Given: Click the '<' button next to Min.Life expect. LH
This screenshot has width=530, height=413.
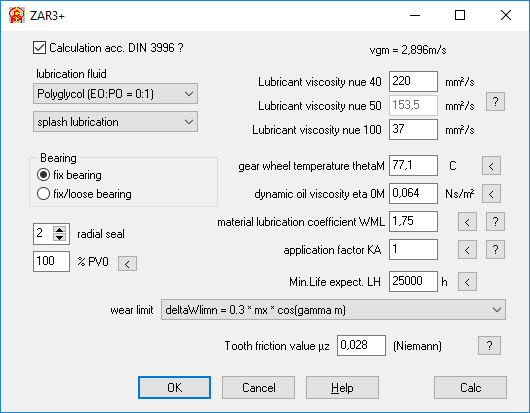Looking at the screenshot, I should (467, 282).
